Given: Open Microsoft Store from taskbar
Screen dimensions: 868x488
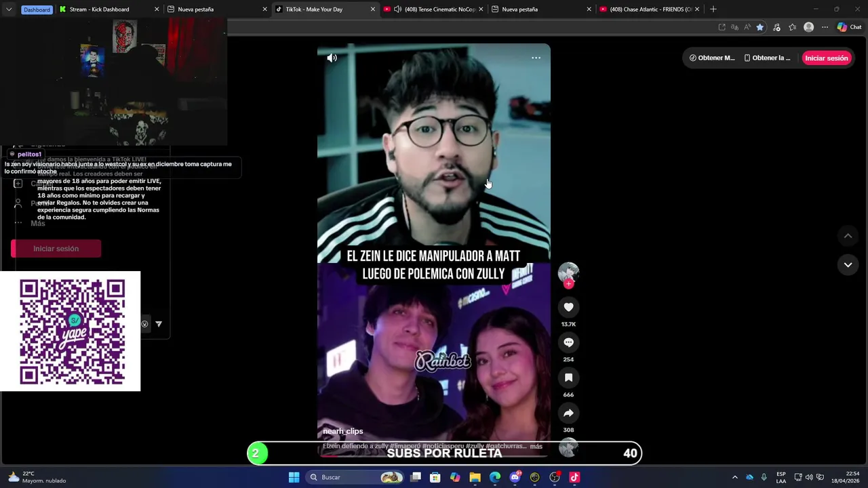Looking at the screenshot, I should point(435,477).
